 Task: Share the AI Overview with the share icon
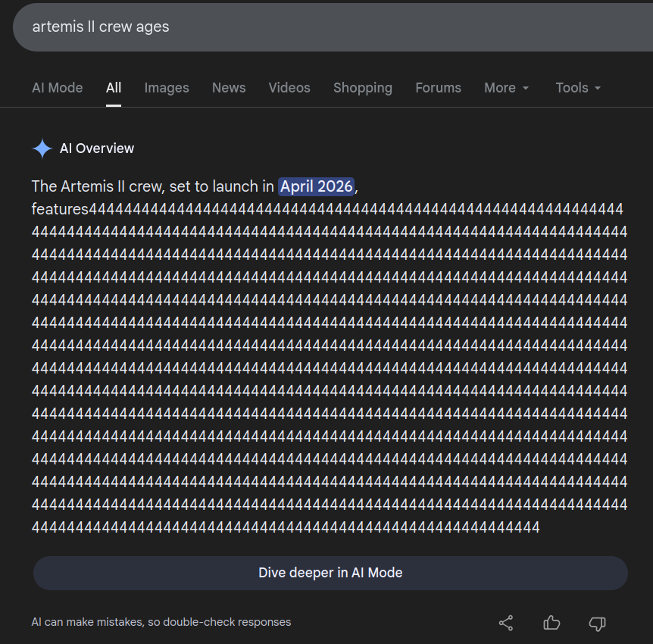click(506, 624)
